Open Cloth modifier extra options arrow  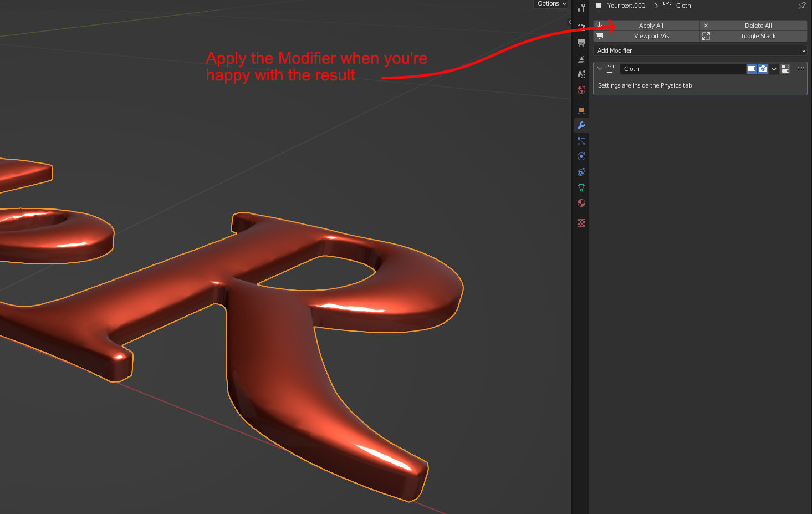(x=774, y=69)
